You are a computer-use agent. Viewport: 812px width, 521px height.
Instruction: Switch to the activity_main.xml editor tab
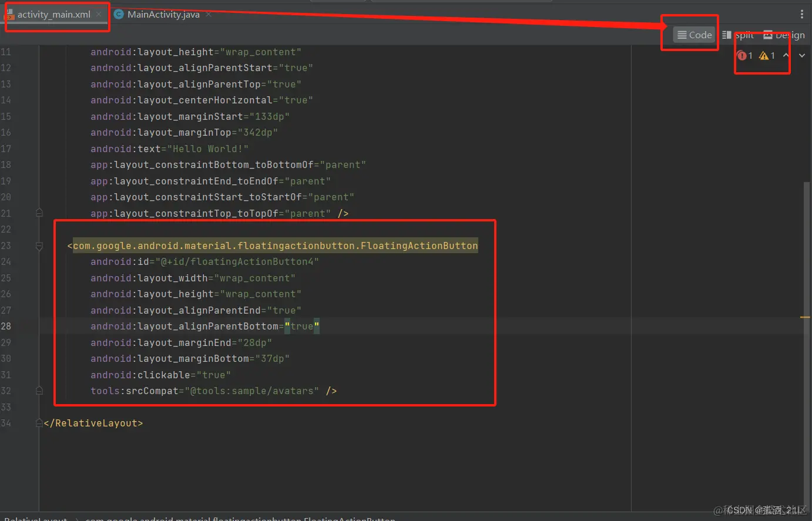(x=53, y=15)
